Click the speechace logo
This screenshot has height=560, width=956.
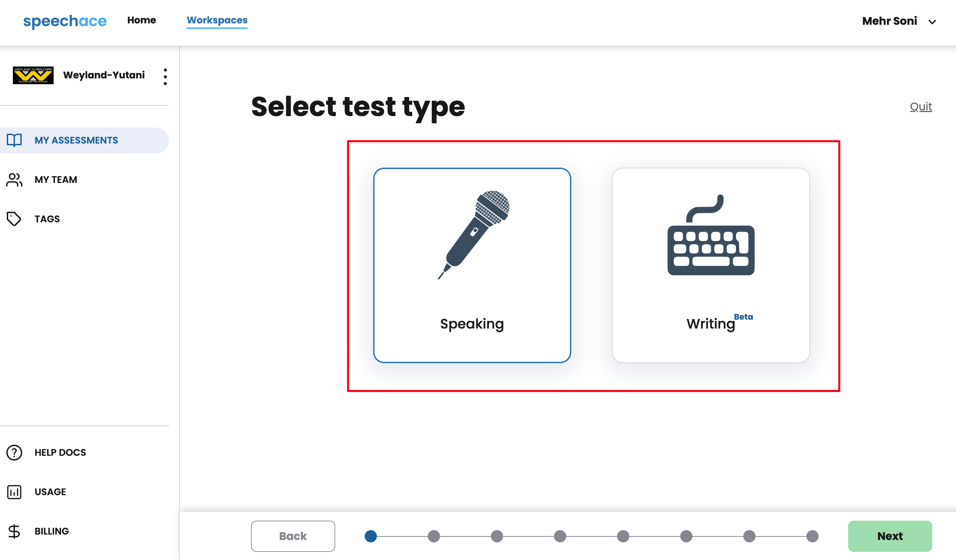pos(65,21)
